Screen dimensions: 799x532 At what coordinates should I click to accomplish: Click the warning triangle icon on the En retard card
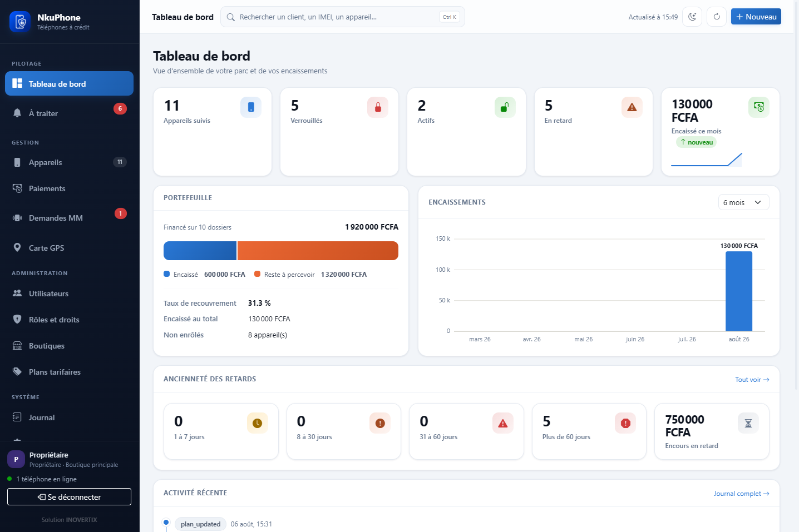pyautogui.click(x=632, y=107)
